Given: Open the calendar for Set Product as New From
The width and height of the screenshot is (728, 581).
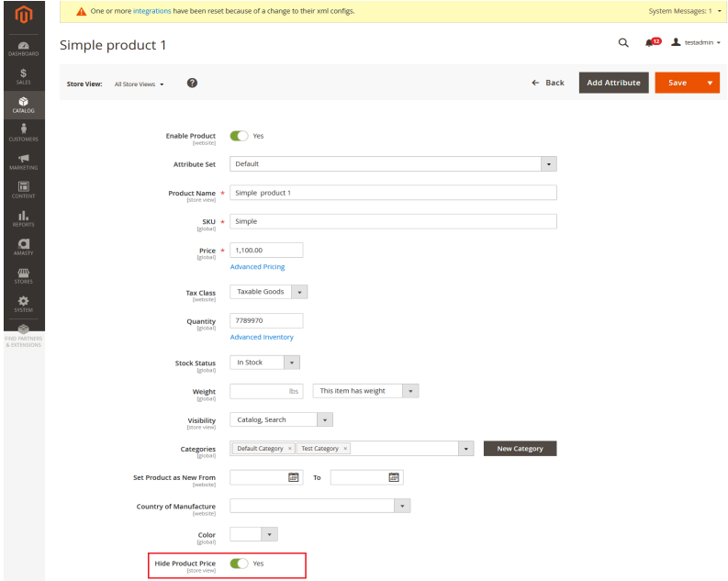Looking at the screenshot, I should (294, 477).
